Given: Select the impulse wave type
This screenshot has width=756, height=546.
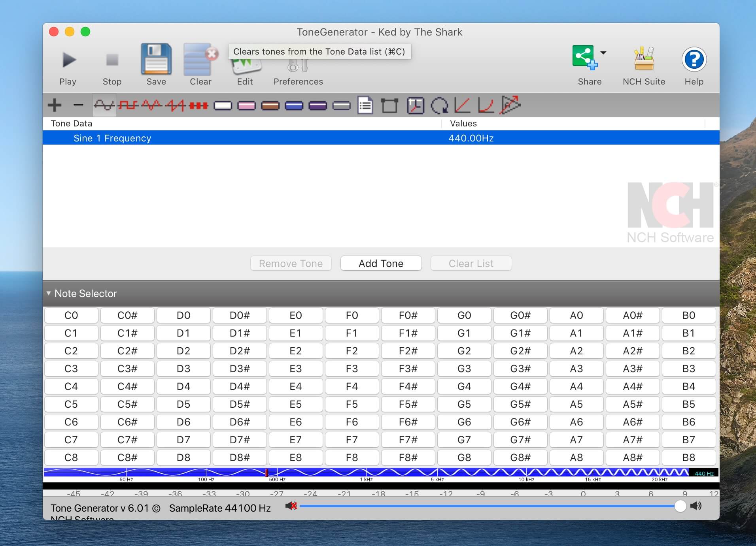Looking at the screenshot, I should point(198,105).
